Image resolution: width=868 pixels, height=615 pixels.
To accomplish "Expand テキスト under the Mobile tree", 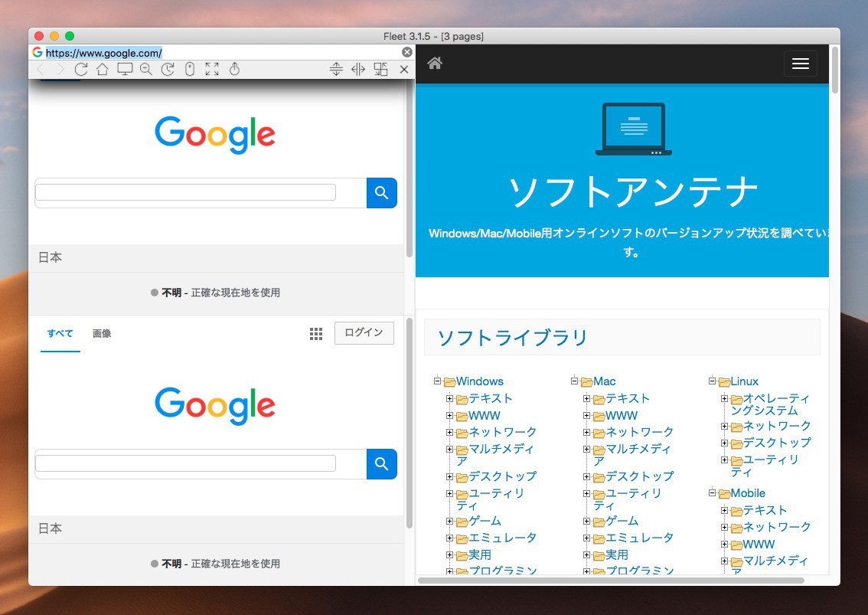I will tap(724, 510).
